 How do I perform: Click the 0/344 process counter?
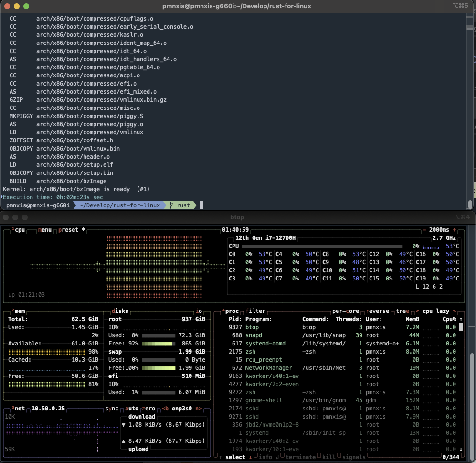(451, 457)
